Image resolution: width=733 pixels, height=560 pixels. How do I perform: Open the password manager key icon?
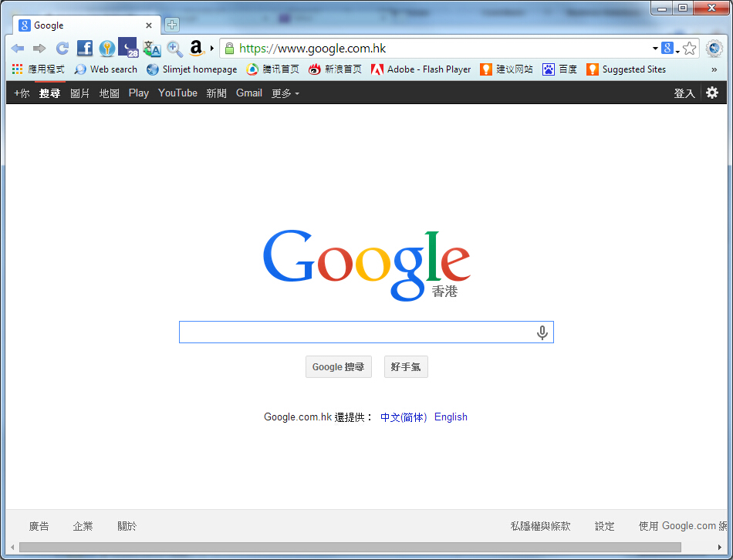(107, 48)
